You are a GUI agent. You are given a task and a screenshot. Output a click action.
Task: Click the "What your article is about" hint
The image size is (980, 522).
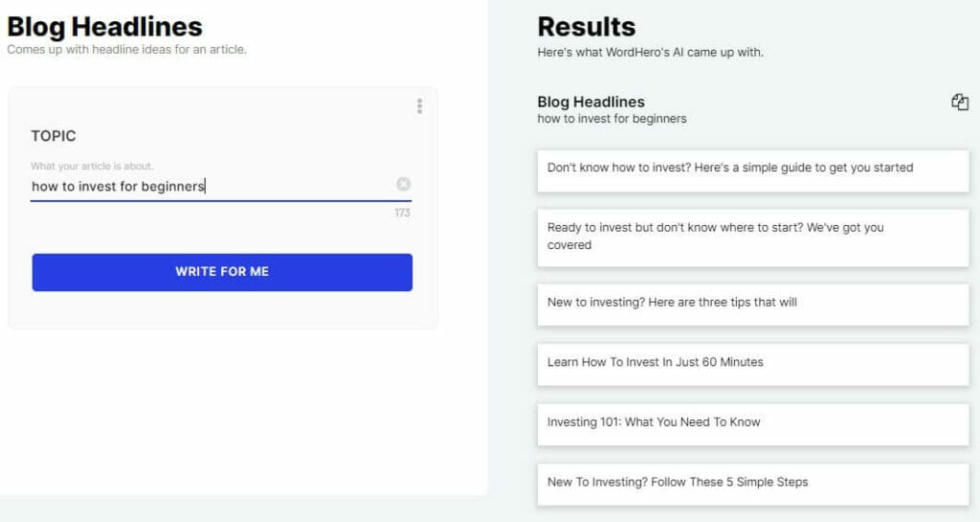click(x=92, y=167)
